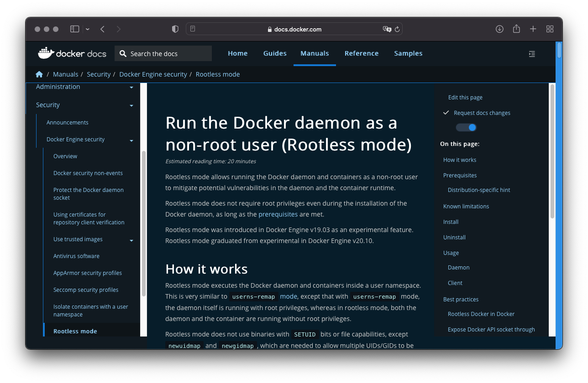Collapse the Administration section chevron
Image resolution: width=588 pixels, height=383 pixels.
131,87
